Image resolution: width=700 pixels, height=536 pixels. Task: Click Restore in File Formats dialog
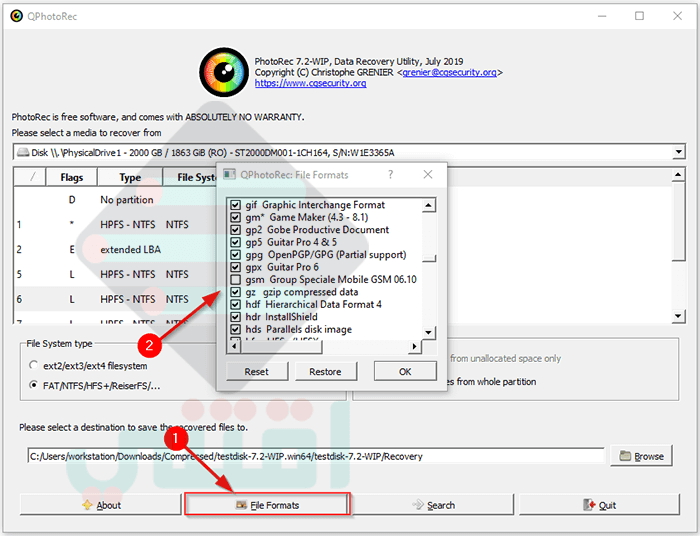click(325, 371)
